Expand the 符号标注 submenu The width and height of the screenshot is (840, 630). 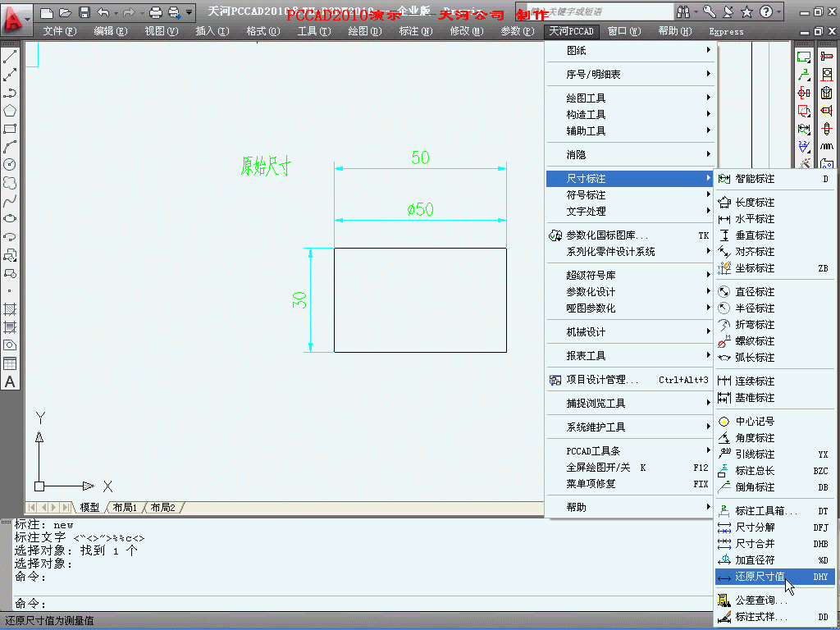click(631, 195)
